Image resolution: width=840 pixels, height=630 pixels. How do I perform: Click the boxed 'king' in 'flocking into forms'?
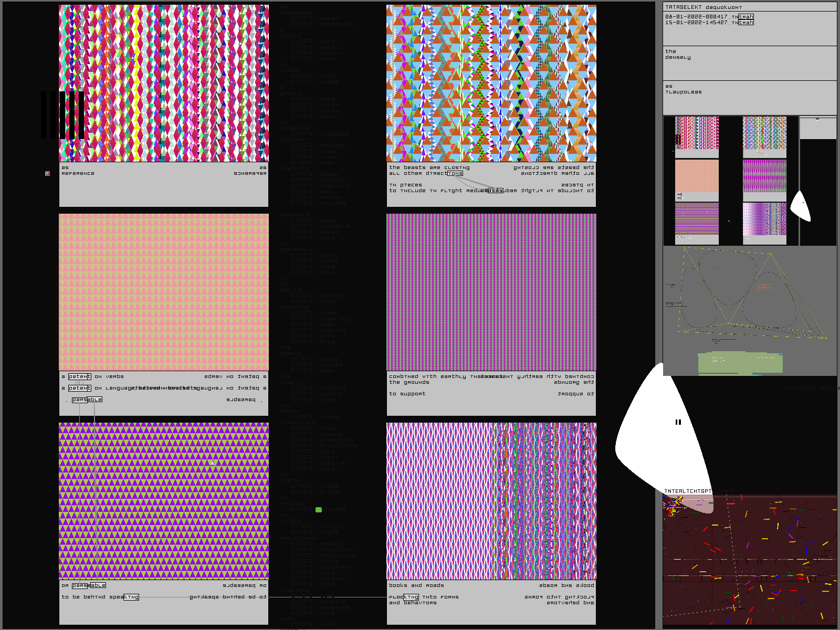[x=411, y=597]
